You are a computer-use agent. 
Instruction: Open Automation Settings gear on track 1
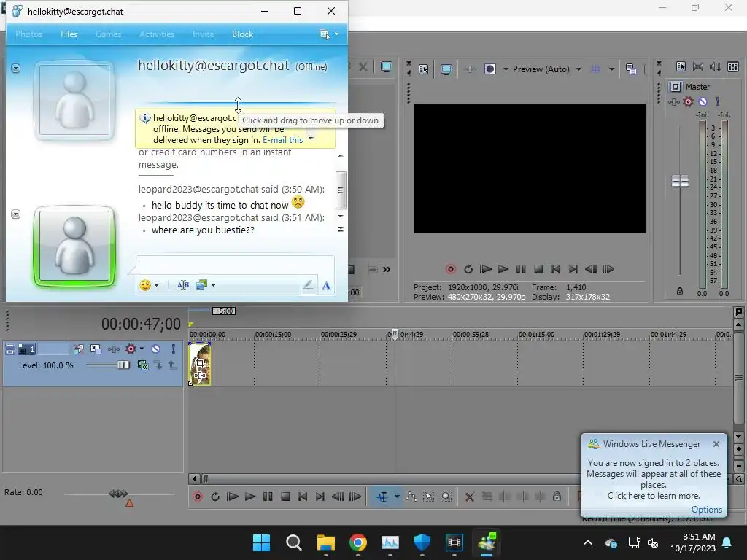(131, 349)
